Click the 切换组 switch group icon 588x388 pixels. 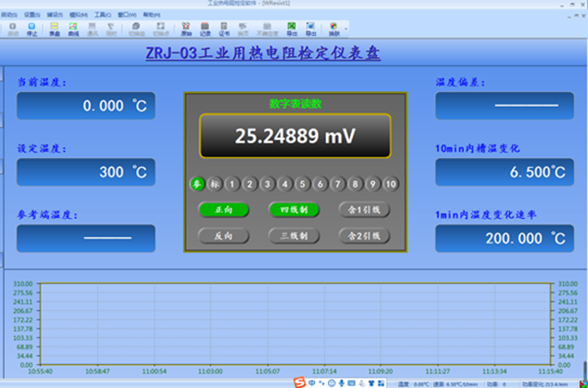click(x=136, y=29)
